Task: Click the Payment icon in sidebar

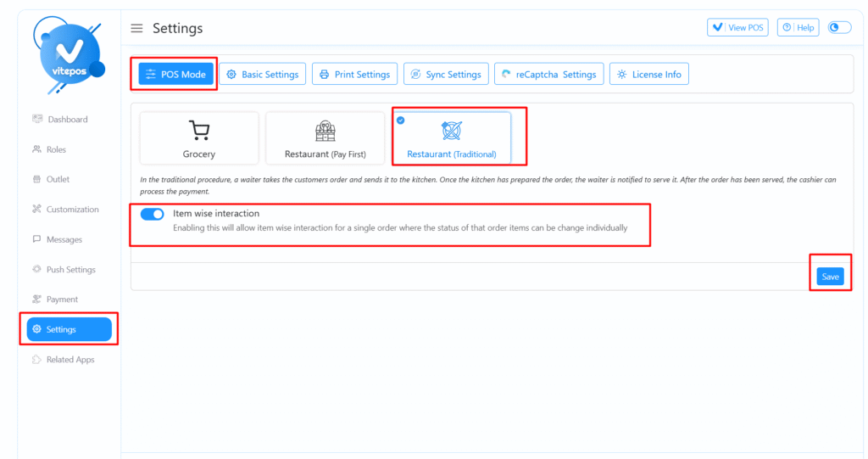Action: pos(36,299)
